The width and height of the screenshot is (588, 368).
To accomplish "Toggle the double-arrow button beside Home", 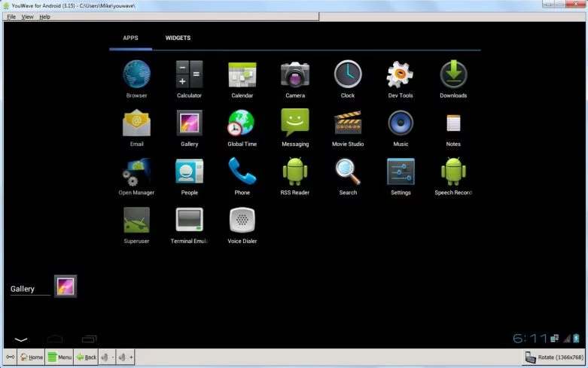I will pos(10,357).
